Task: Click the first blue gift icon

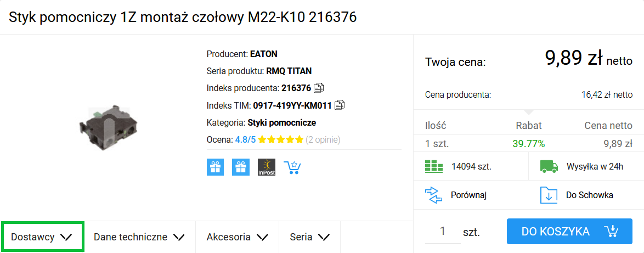Action: click(215, 167)
